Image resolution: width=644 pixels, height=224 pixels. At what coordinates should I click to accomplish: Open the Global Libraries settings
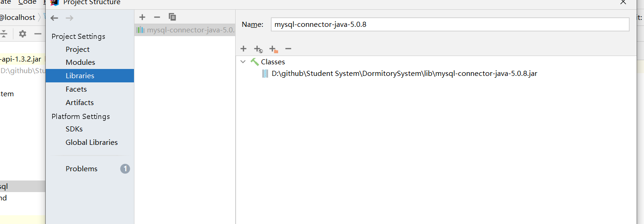(91, 142)
